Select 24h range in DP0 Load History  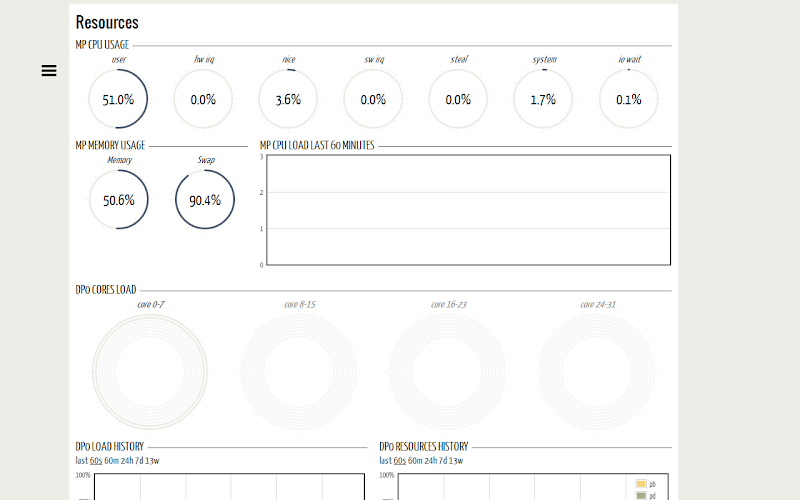[127, 461]
